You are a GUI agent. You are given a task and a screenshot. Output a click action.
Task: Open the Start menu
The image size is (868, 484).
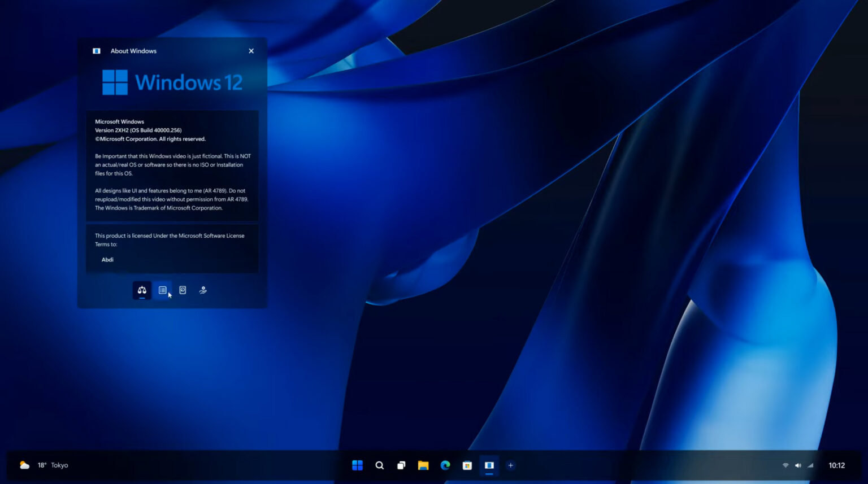click(357, 465)
